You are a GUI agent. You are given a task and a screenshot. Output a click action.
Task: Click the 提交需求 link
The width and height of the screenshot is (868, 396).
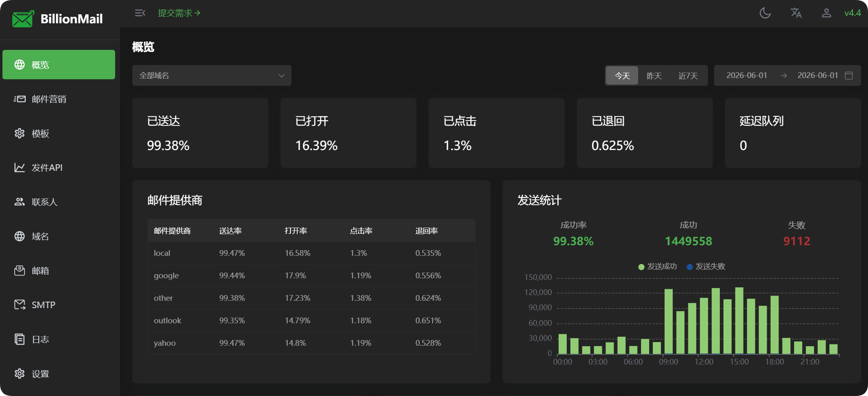pyautogui.click(x=179, y=13)
